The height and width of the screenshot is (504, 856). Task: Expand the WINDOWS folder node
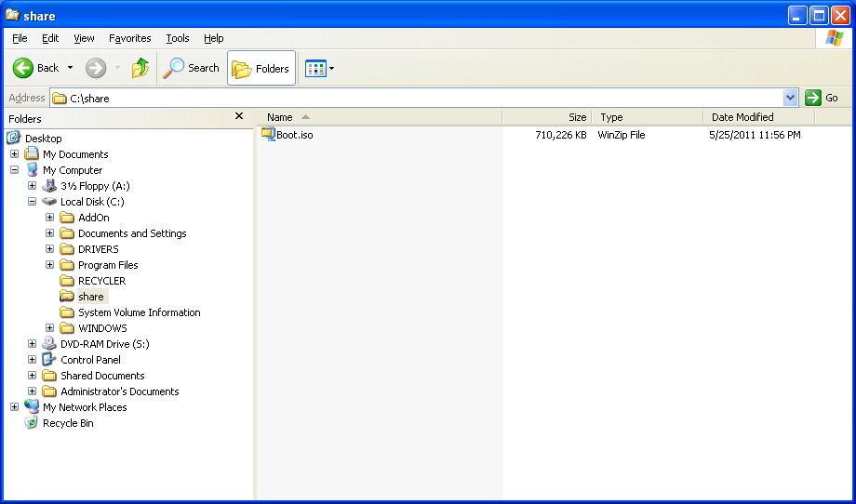[x=50, y=328]
